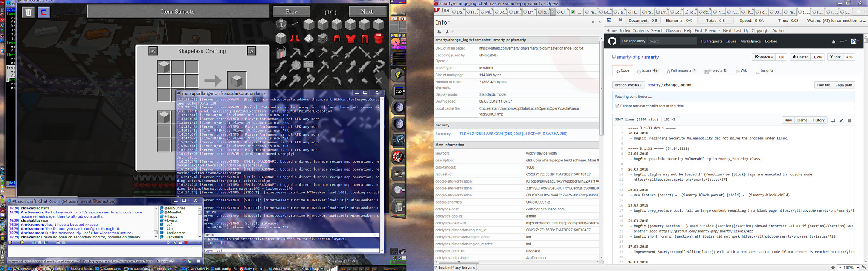Open the smarty-php owner link

[628, 57]
